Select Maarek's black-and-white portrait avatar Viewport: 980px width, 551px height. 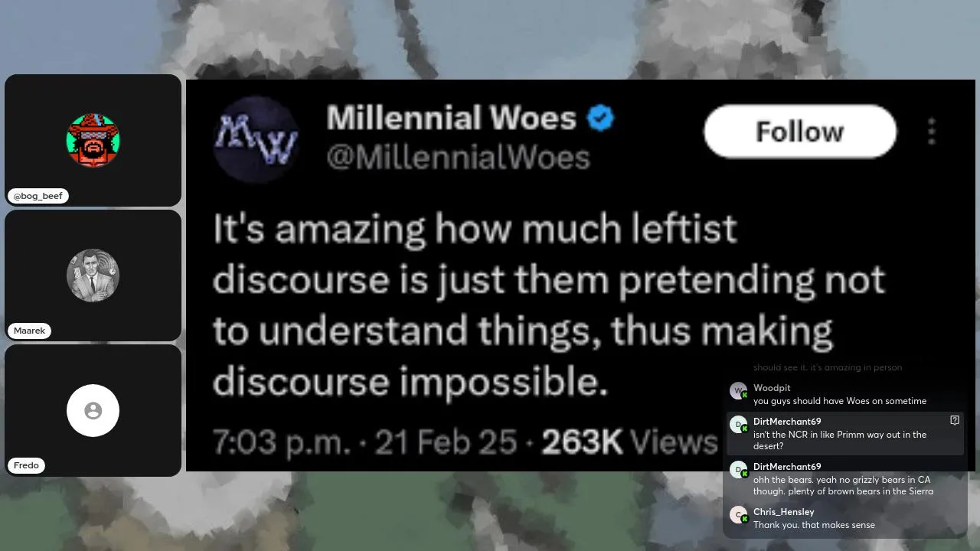point(93,275)
